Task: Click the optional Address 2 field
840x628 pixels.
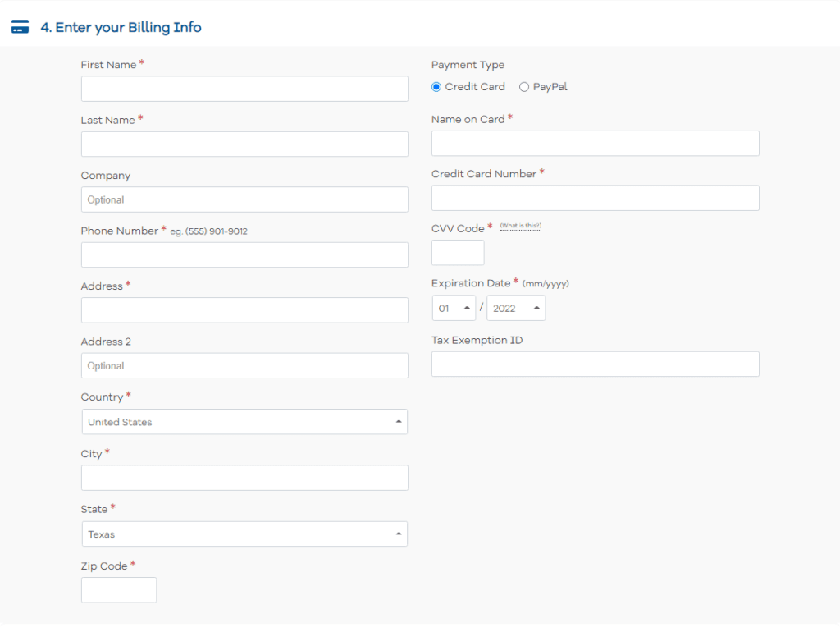Action: pos(244,365)
